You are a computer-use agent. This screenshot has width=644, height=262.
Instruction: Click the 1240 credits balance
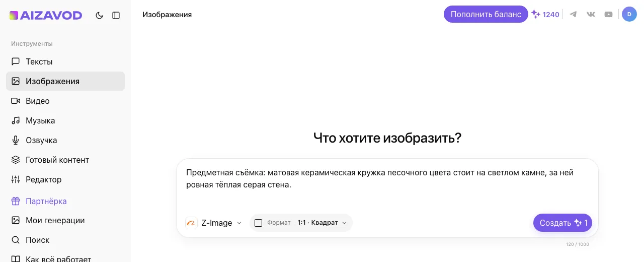click(x=545, y=15)
